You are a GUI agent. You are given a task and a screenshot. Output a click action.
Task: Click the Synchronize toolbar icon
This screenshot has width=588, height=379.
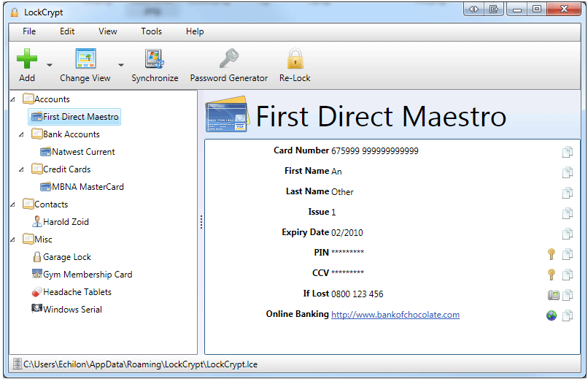pos(155,58)
